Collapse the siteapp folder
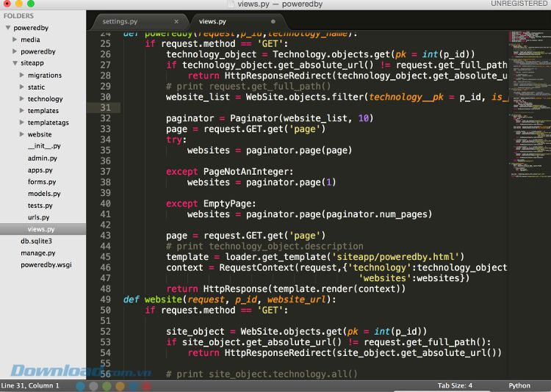This screenshot has height=392, width=551. click(x=15, y=63)
